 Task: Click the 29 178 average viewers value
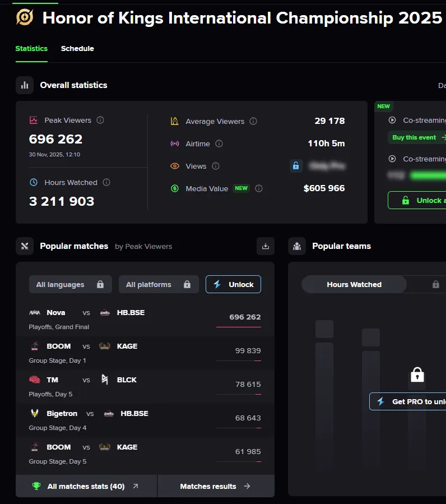point(329,121)
